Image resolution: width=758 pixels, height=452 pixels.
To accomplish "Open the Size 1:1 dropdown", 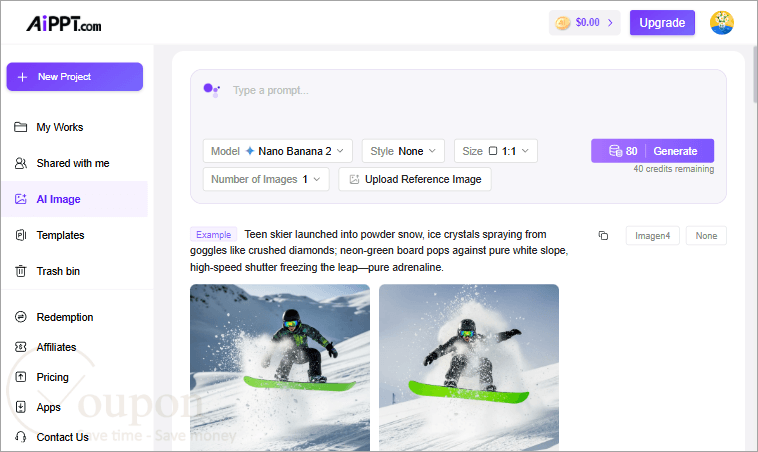I will click(x=496, y=151).
